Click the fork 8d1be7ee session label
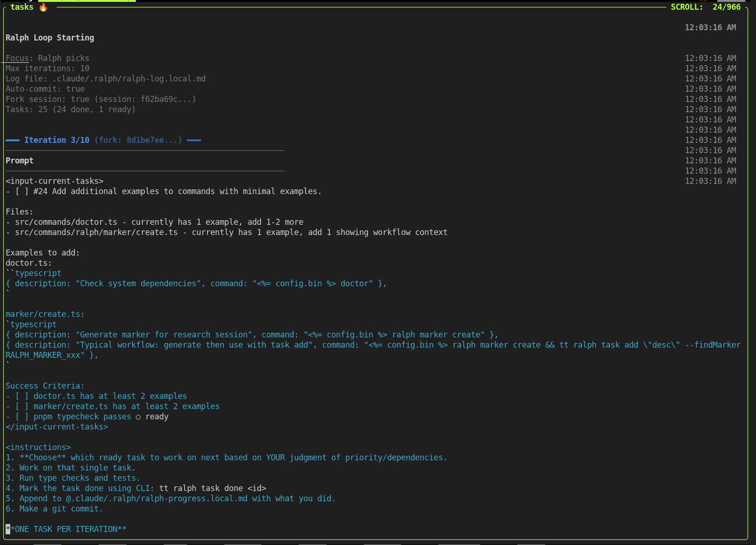 pyautogui.click(x=138, y=140)
